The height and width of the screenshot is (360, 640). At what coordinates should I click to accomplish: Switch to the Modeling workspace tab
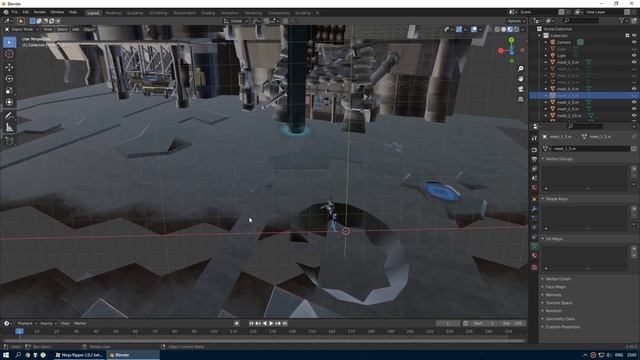113,13
